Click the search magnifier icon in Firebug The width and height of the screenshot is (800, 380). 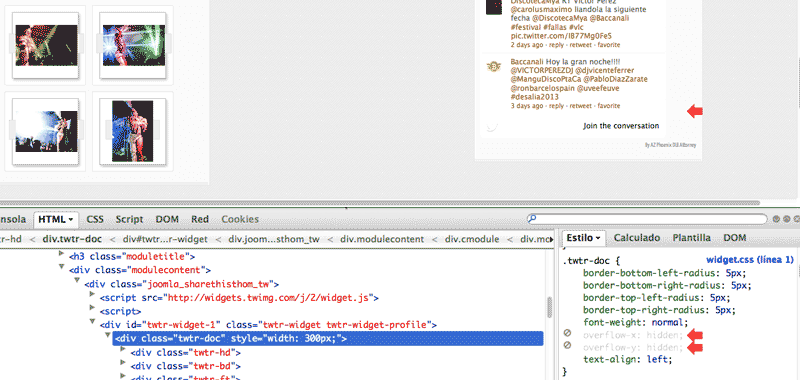(x=533, y=219)
